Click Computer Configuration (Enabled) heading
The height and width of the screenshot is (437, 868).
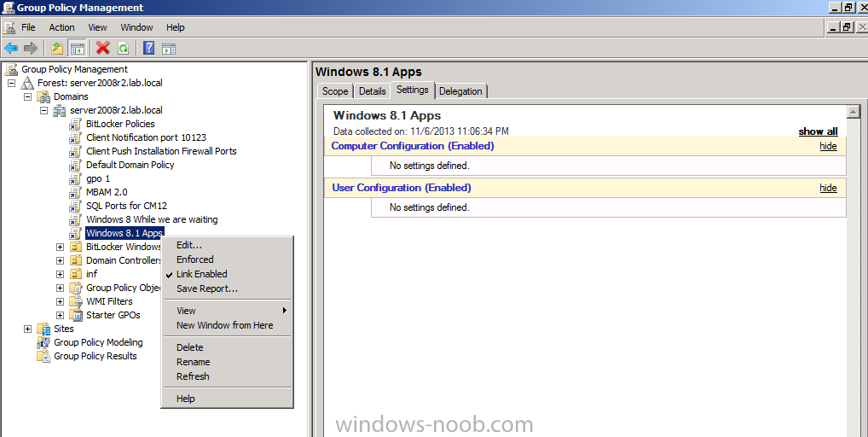point(413,146)
